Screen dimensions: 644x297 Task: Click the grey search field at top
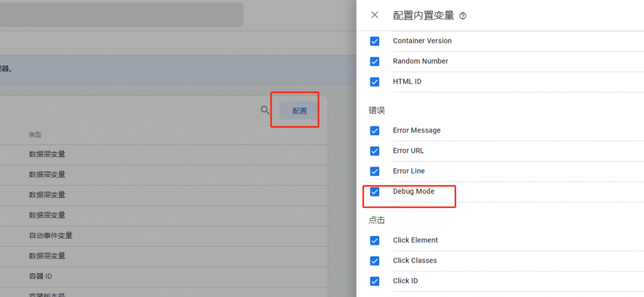pyautogui.click(x=121, y=15)
